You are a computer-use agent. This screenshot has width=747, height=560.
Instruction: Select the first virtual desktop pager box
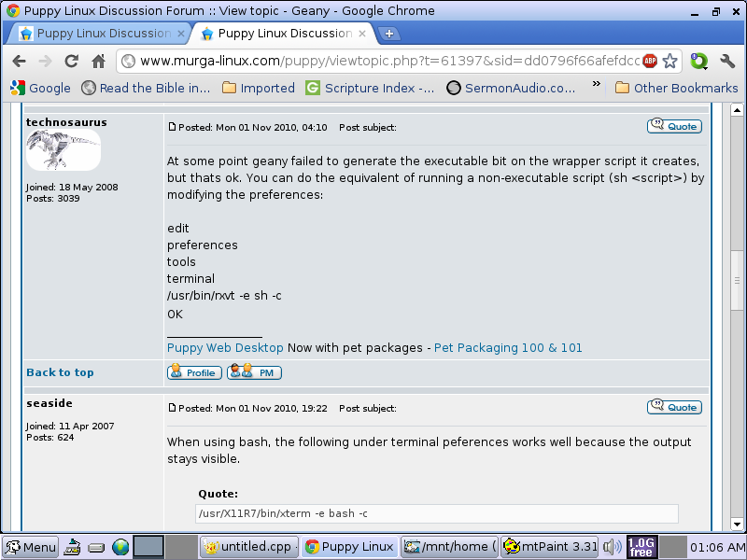pos(148,547)
